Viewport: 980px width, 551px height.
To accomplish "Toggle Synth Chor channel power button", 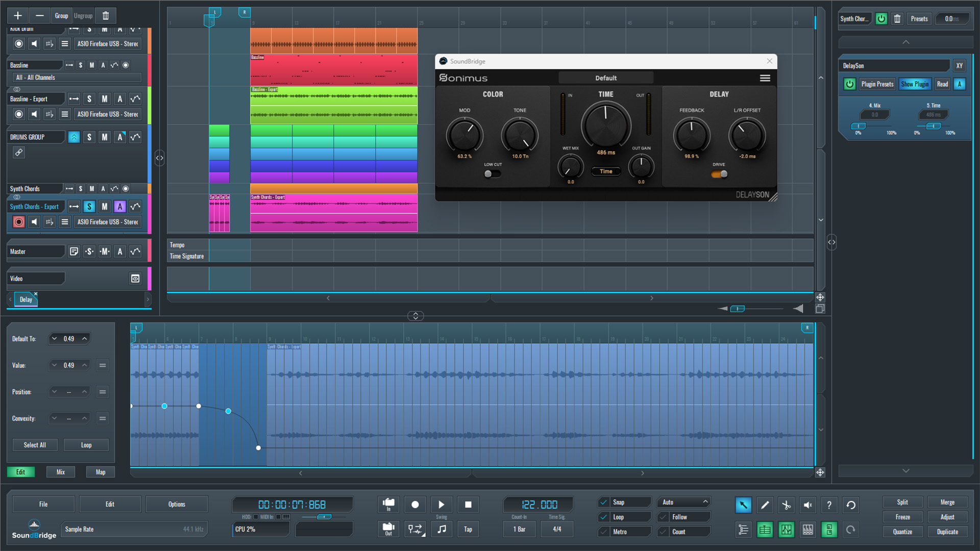I will 881,19.
